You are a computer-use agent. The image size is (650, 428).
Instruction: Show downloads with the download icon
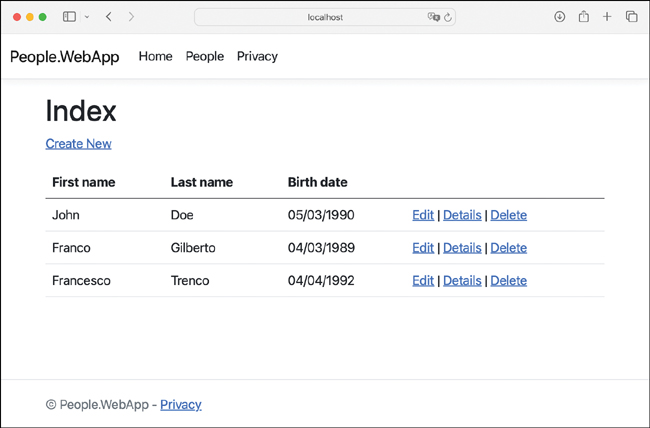pyautogui.click(x=560, y=17)
